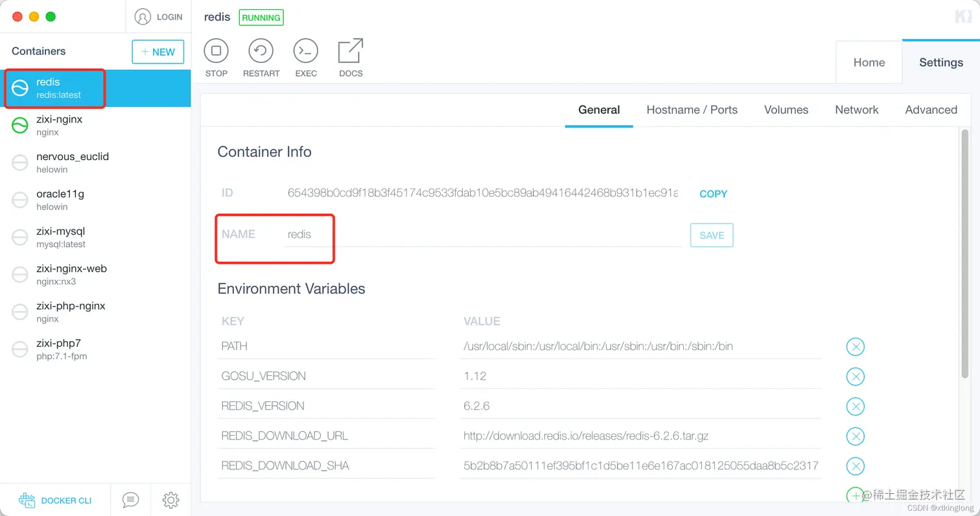Screen dimensions: 980x516
Task: Launch DOCKER CLI from bottom bar
Action: 55,500
